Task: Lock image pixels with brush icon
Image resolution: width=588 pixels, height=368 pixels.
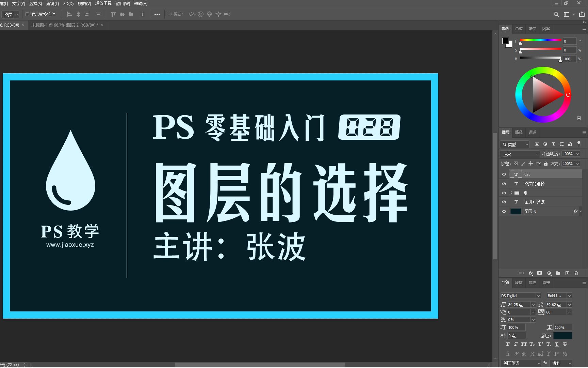Action: 523,164
